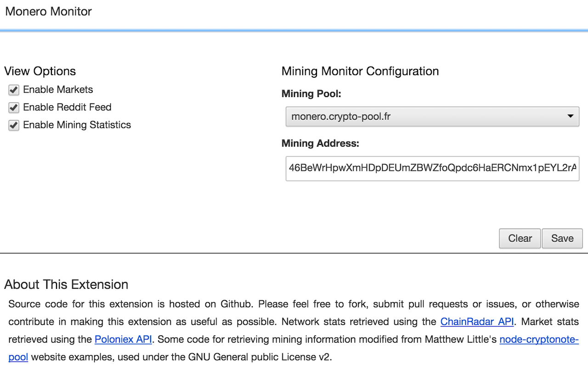Click the Enable Mining Statistics label text
Image resolution: width=588 pixels, height=368 pixels.
(77, 125)
